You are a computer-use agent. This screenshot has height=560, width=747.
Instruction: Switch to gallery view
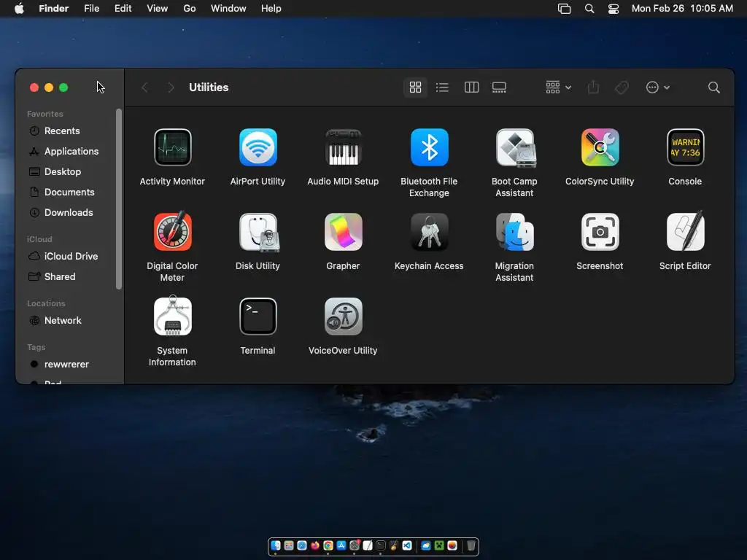(x=499, y=87)
